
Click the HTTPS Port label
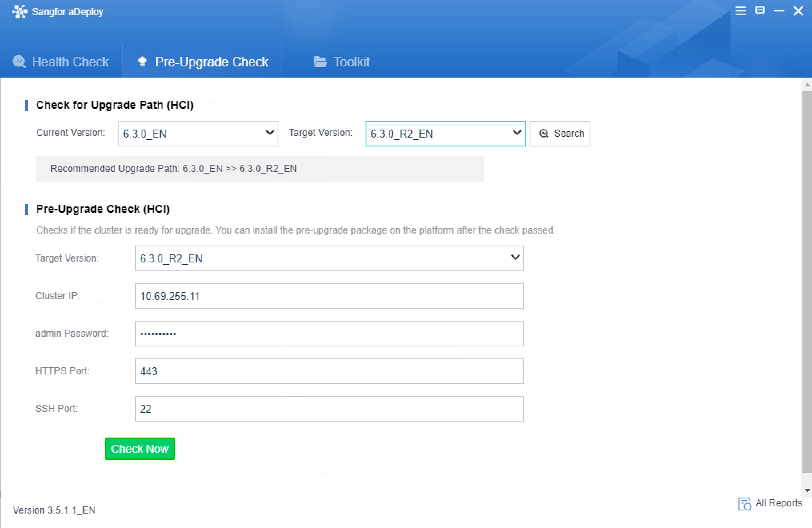62,371
